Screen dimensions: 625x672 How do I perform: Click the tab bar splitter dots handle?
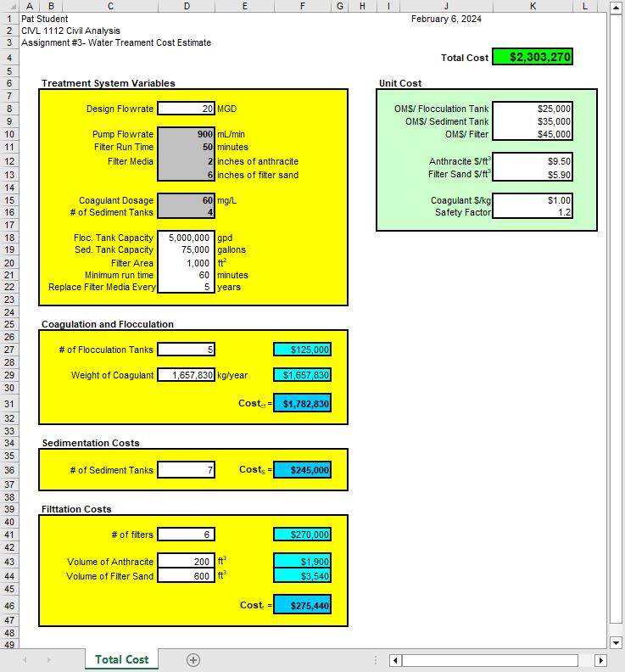click(x=376, y=660)
